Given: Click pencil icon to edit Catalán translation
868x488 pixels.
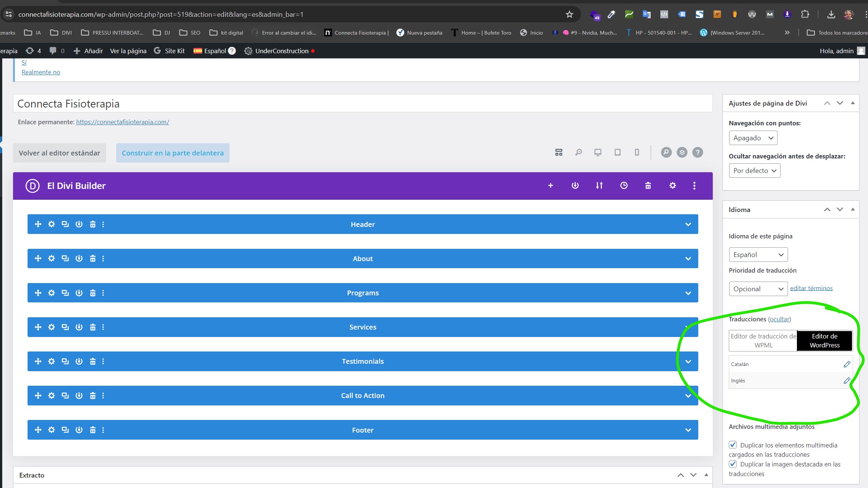Looking at the screenshot, I should (847, 364).
